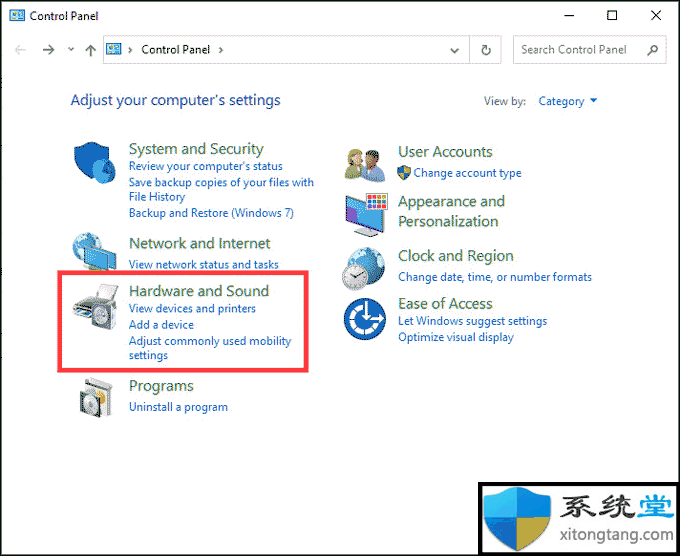Click the Control Panel icon in address bar
Image resolution: width=680 pixels, height=556 pixels.
click(114, 49)
